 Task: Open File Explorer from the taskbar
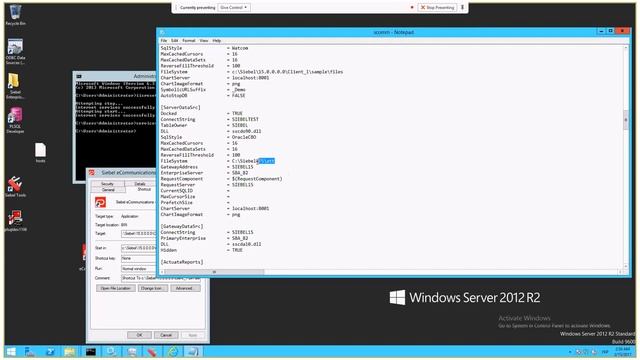[70, 351]
